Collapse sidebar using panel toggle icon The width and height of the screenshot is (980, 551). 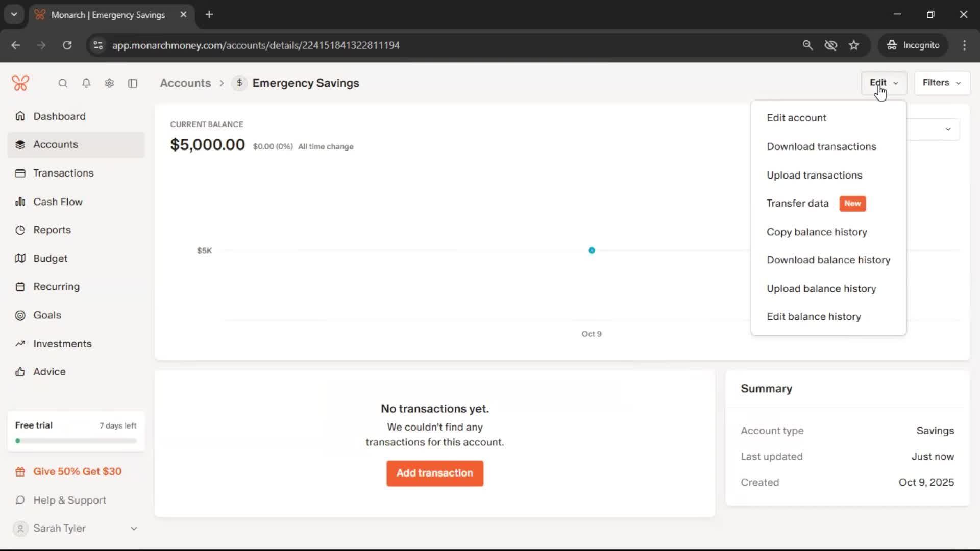pos(133,83)
